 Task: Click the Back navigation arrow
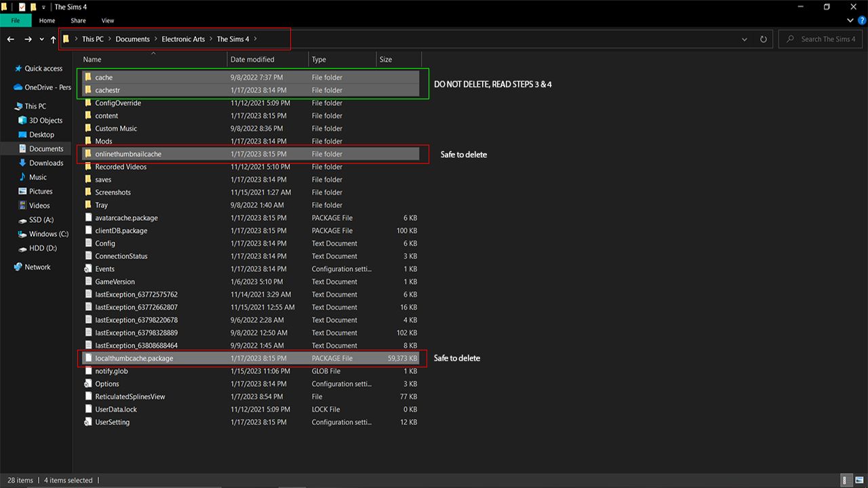point(11,39)
